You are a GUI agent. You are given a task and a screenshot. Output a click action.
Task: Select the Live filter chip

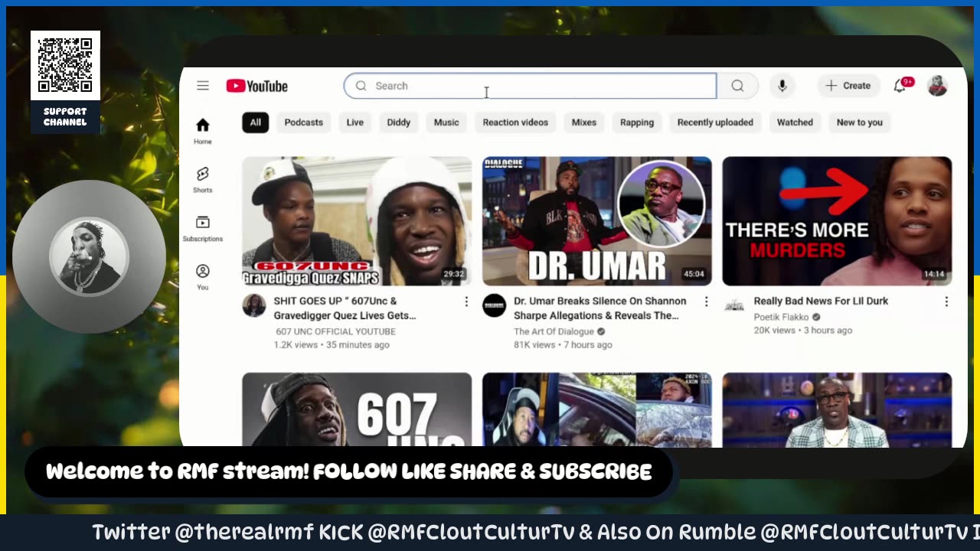pyautogui.click(x=355, y=122)
